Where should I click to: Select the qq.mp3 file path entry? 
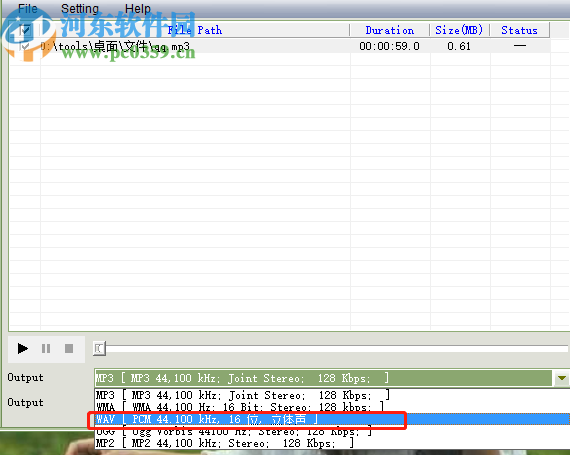click(x=115, y=47)
